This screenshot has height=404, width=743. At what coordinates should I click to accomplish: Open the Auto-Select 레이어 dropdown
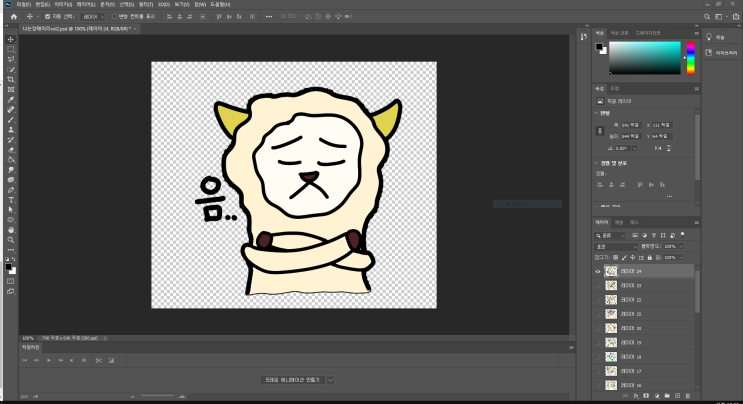[x=93, y=17]
